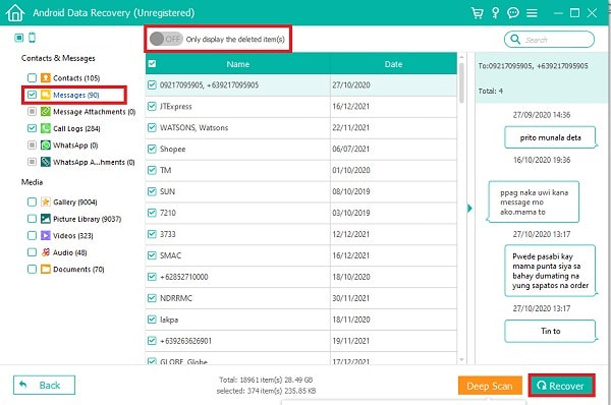Select the +639263626901 message row
611x405 pixels.
tap(301, 341)
